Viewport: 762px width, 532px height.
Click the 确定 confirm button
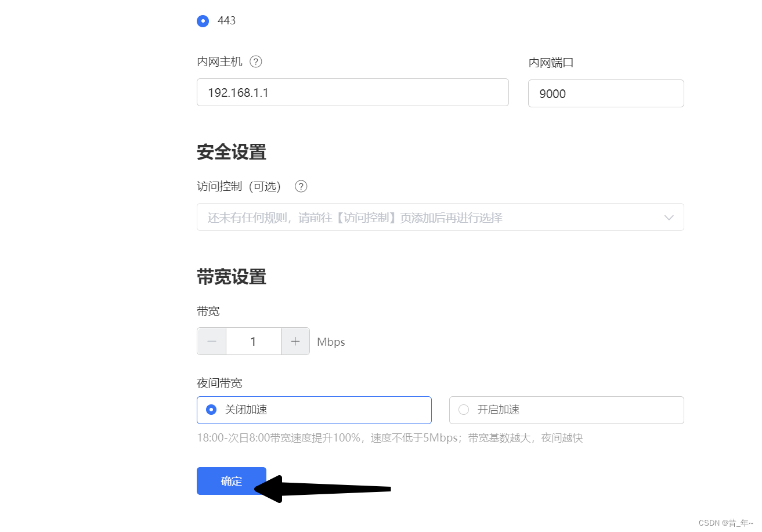click(x=232, y=481)
